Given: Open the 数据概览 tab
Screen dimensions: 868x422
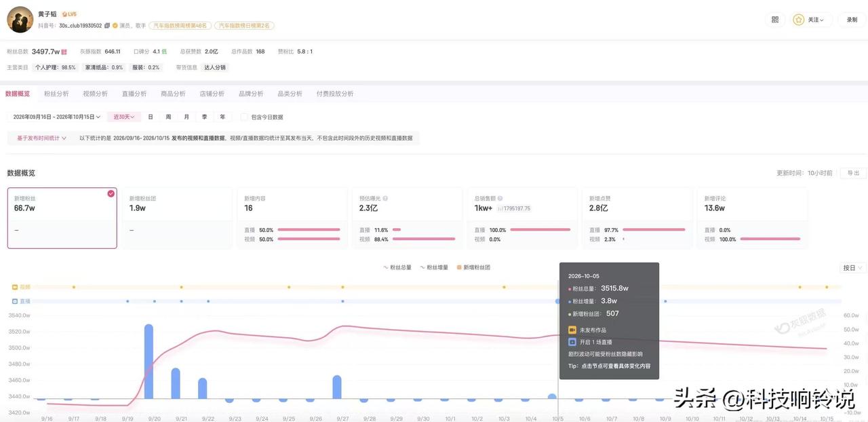Looking at the screenshot, I should click(x=18, y=94).
